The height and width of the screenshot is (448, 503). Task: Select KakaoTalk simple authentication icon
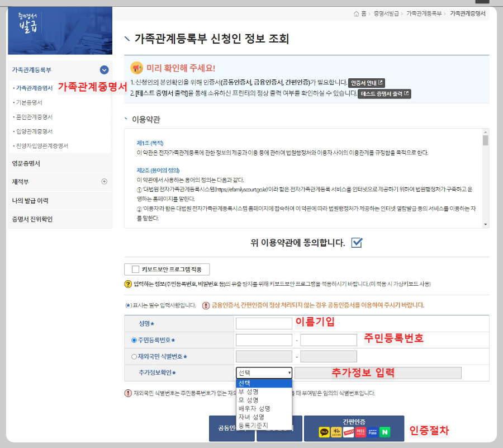[x=324, y=432]
